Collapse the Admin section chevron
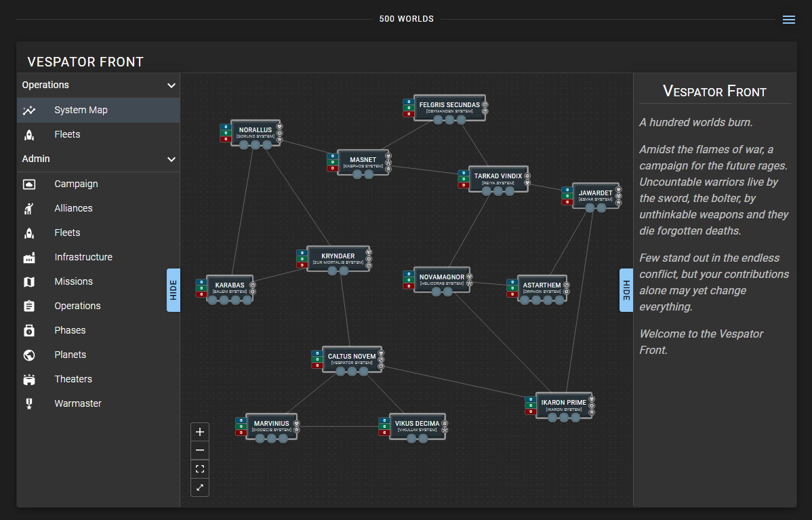Screen dimensions: 812x520 pos(171,159)
